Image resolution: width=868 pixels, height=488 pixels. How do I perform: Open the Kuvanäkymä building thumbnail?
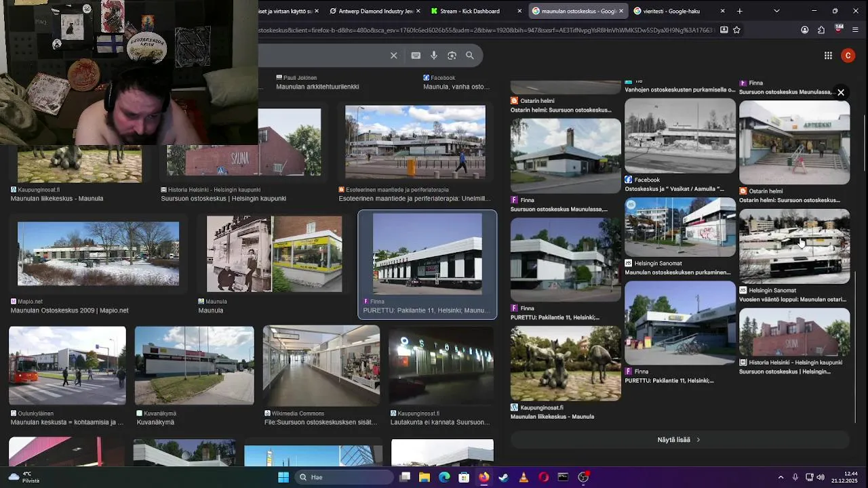(x=195, y=365)
